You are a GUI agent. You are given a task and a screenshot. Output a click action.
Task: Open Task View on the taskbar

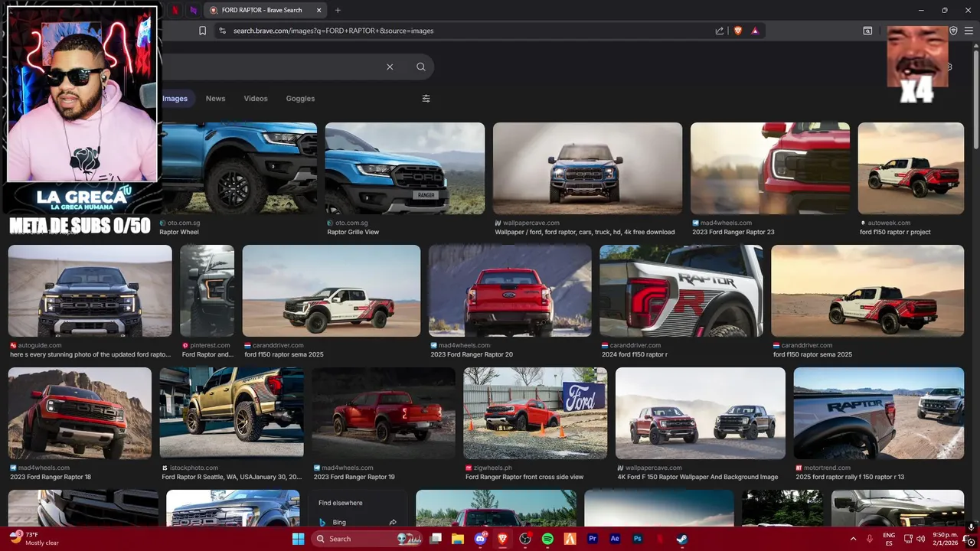[x=436, y=539]
